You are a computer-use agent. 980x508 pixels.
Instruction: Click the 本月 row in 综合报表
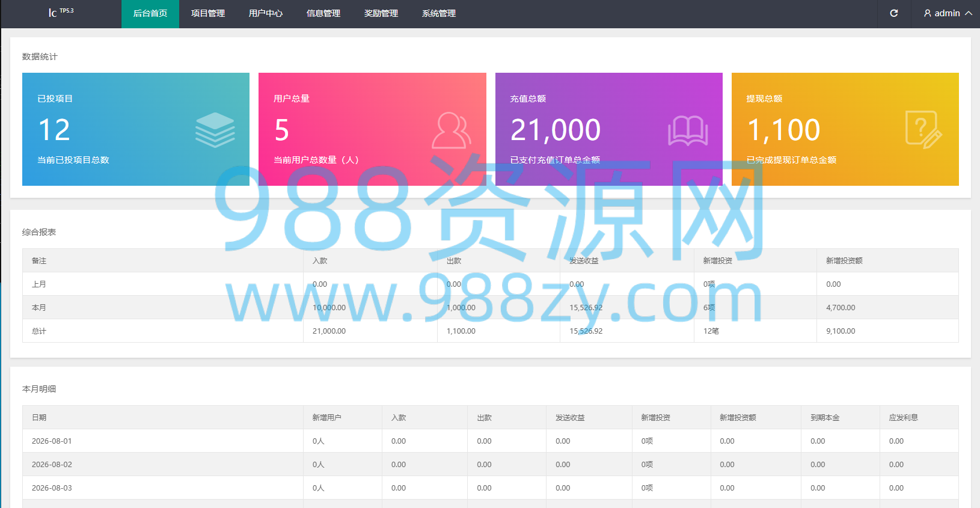(x=491, y=307)
